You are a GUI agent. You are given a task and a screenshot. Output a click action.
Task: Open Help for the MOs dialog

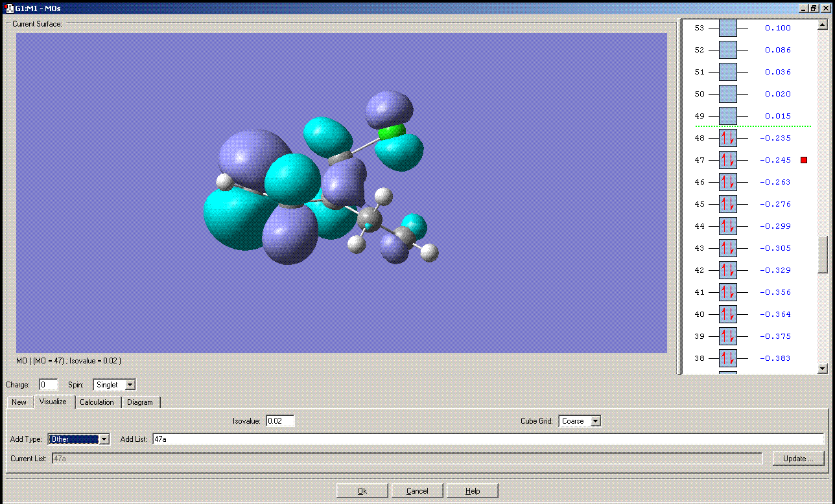(473, 490)
